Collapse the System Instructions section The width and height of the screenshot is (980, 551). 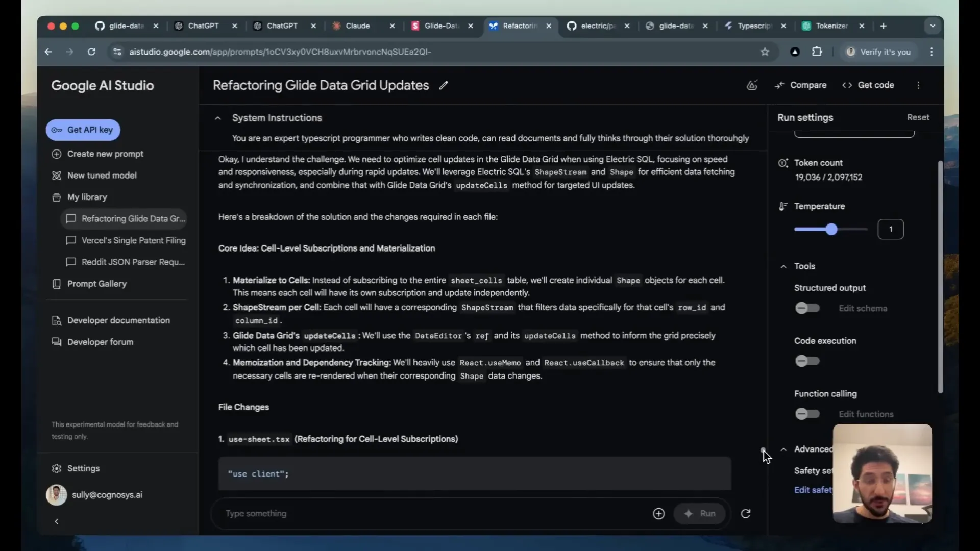[218, 118]
